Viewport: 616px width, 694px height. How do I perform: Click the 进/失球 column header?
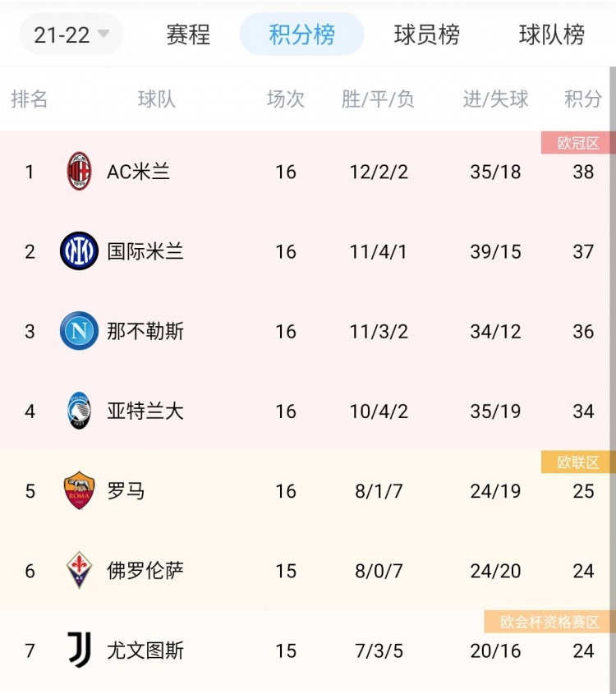click(495, 99)
